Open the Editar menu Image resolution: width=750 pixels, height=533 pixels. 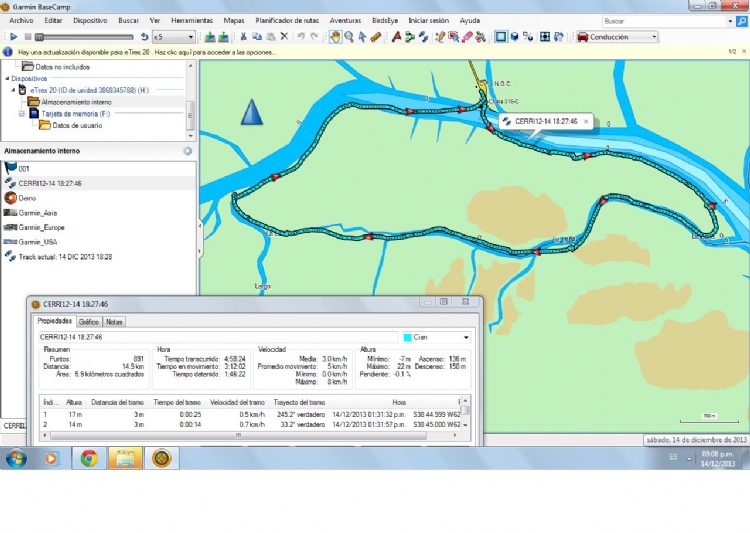click(x=53, y=21)
